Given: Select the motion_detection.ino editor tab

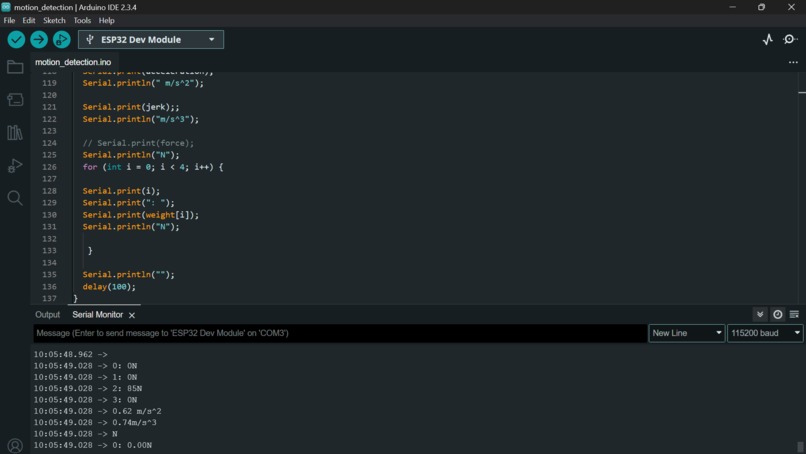Looking at the screenshot, I should click(73, 62).
